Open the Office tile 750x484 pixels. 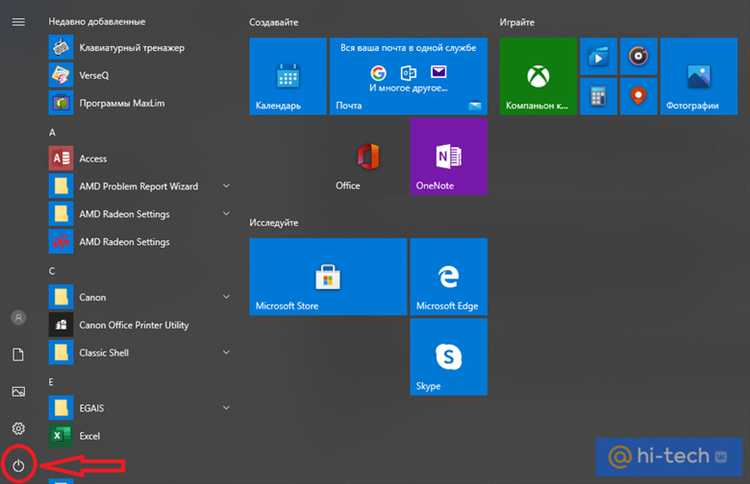tap(368, 157)
